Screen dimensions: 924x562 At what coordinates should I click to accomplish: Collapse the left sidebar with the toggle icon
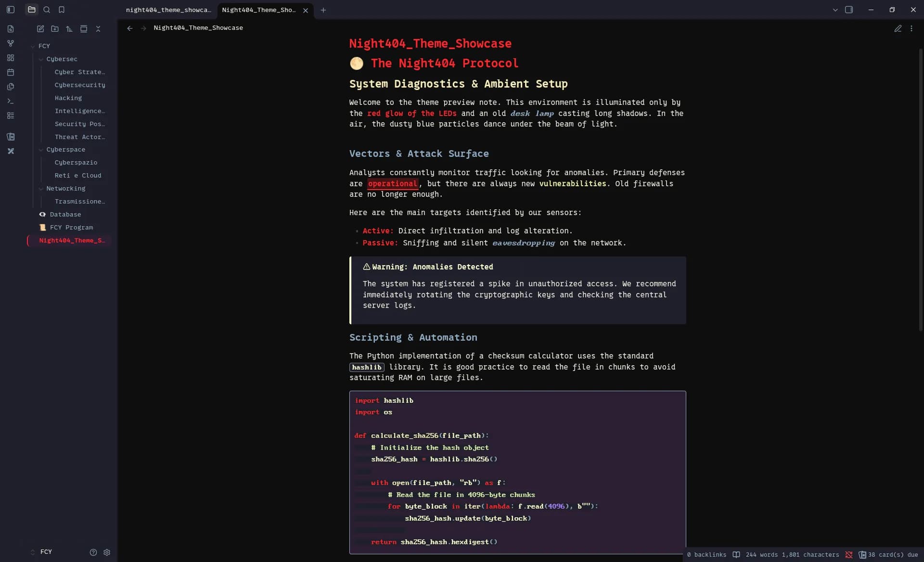11,10
